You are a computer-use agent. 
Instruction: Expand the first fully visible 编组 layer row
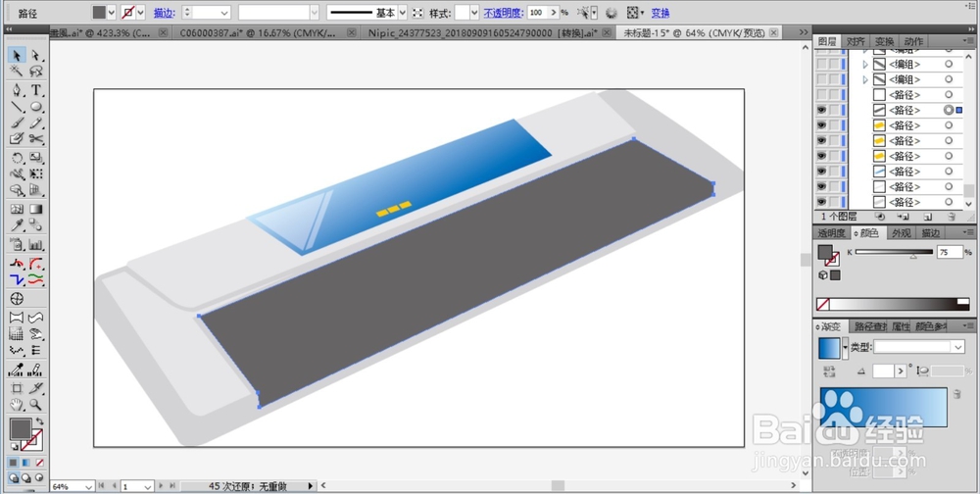[x=865, y=65]
